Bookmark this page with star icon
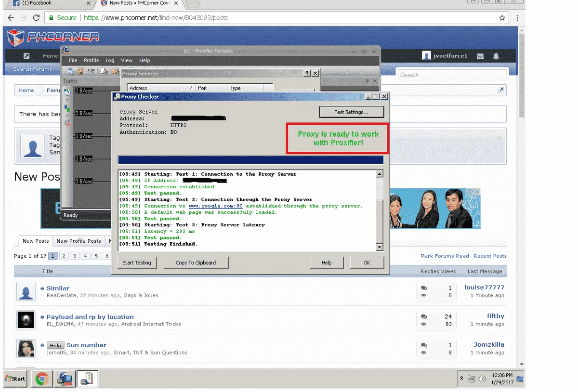The width and height of the screenshot is (578, 392). [502, 18]
